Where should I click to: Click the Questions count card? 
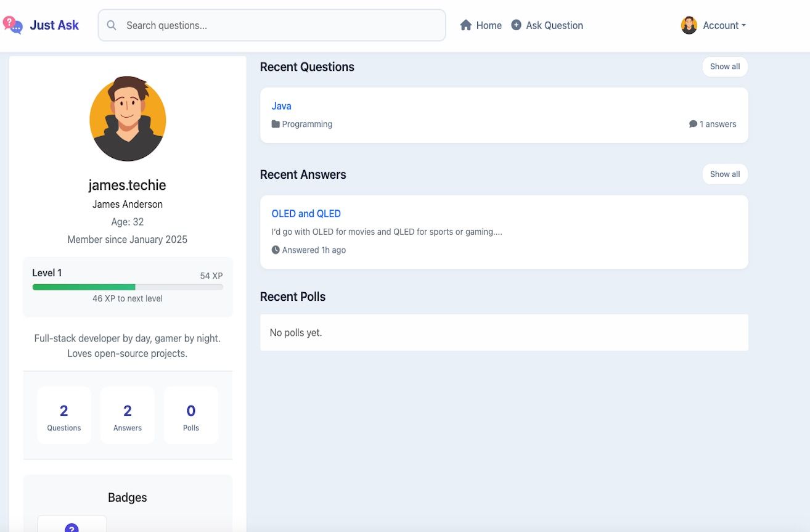pyautogui.click(x=64, y=415)
